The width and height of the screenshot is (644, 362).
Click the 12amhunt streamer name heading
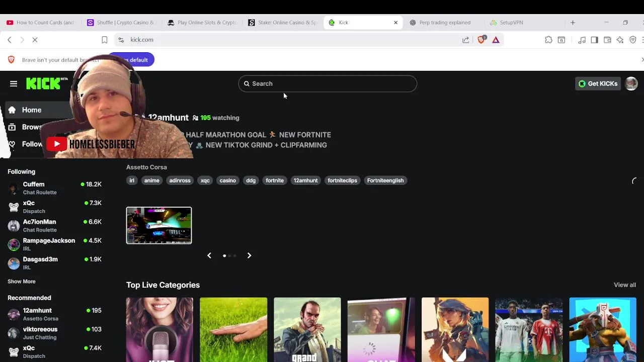point(168,118)
